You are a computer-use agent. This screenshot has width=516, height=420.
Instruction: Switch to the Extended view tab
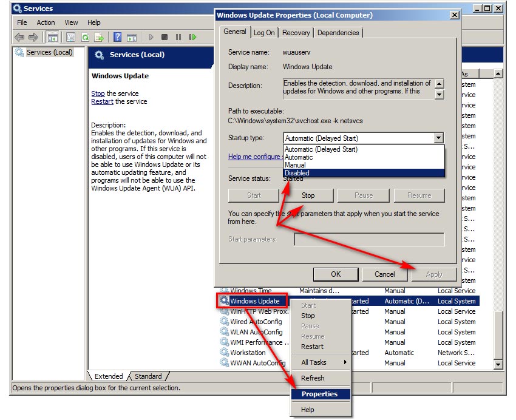109,376
